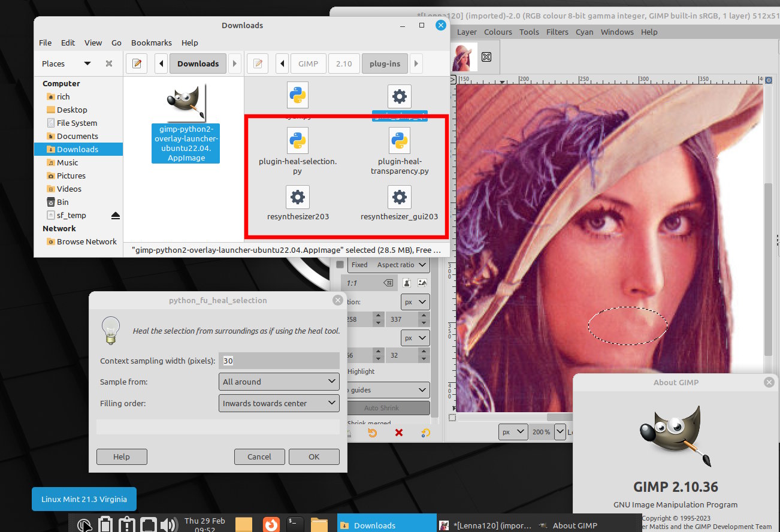The image size is (780, 532).
Task: Open the position unit px dropdown
Action: (x=415, y=303)
